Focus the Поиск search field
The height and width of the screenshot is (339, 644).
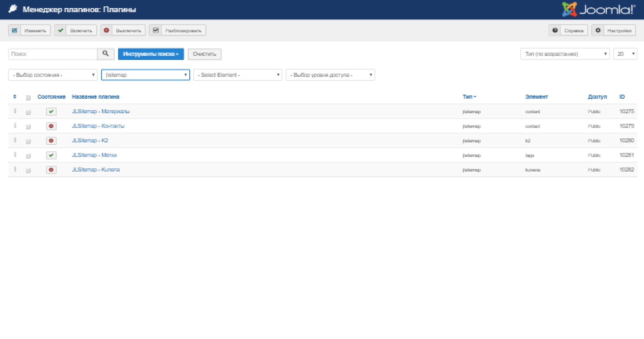[x=53, y=54]
